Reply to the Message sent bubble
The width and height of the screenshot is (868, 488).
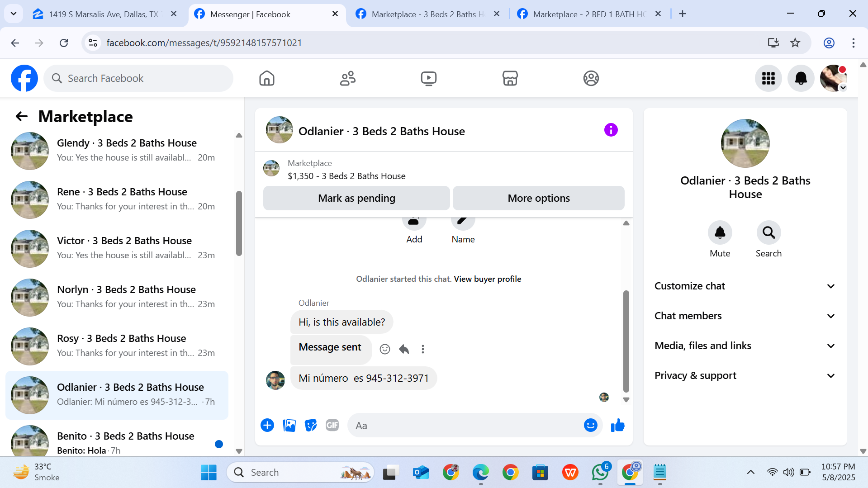(x=404, y=349)
